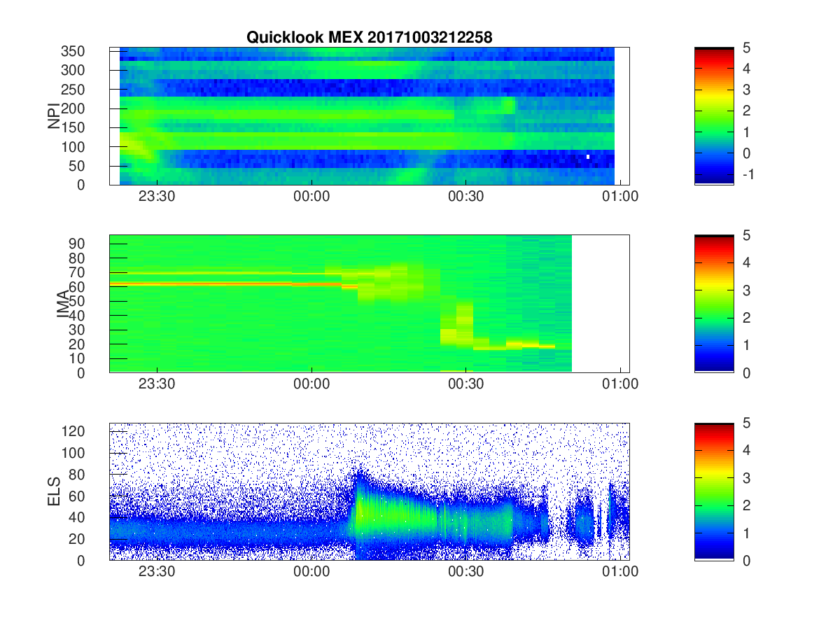This screenshot has width=840, height=630.
Task: Click 00:00 time label under IMA plot
Action: tap(311, 384)
